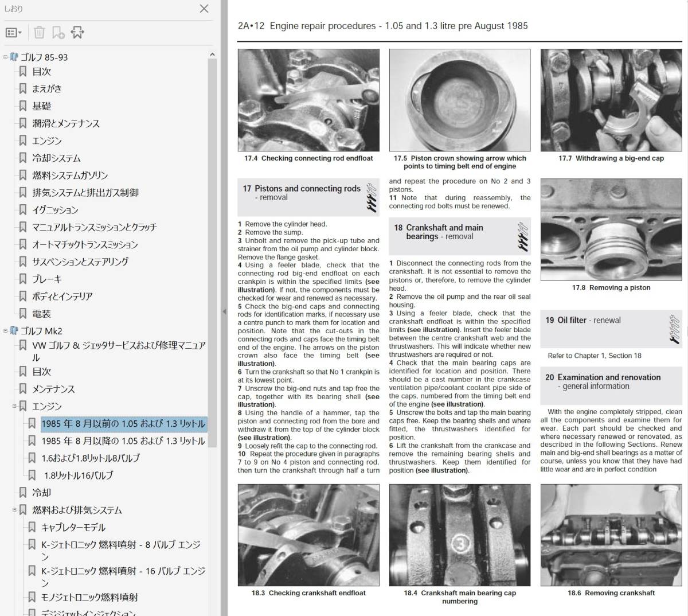This screenshot has height=616, width=688.
Task: Collapse the 燃料および排気システム node
Action: [15, 509]
